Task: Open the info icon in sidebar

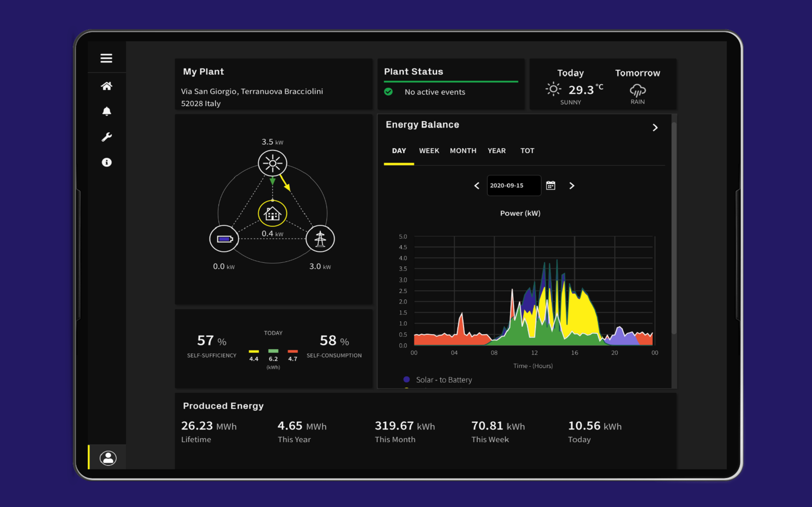Action: click(107, 162)
